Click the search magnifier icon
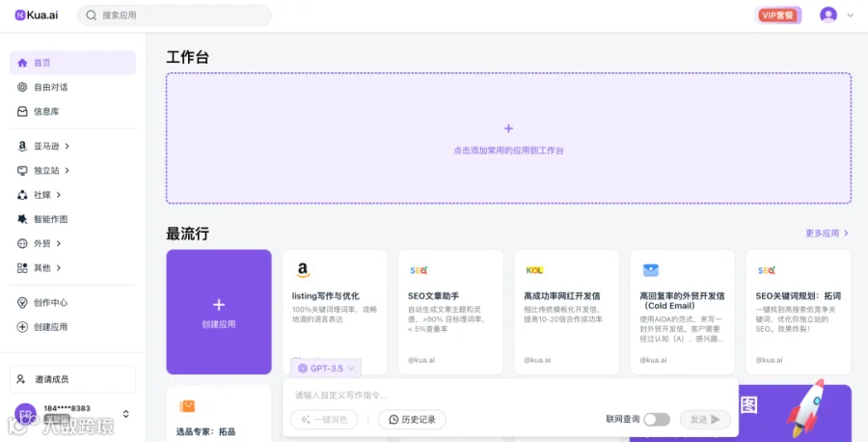 (91, 15)
